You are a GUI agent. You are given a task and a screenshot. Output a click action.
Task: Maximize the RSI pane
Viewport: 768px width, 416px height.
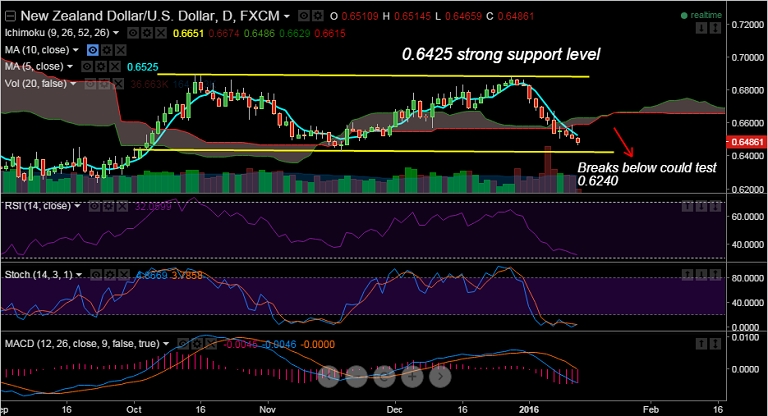point(716,206)
